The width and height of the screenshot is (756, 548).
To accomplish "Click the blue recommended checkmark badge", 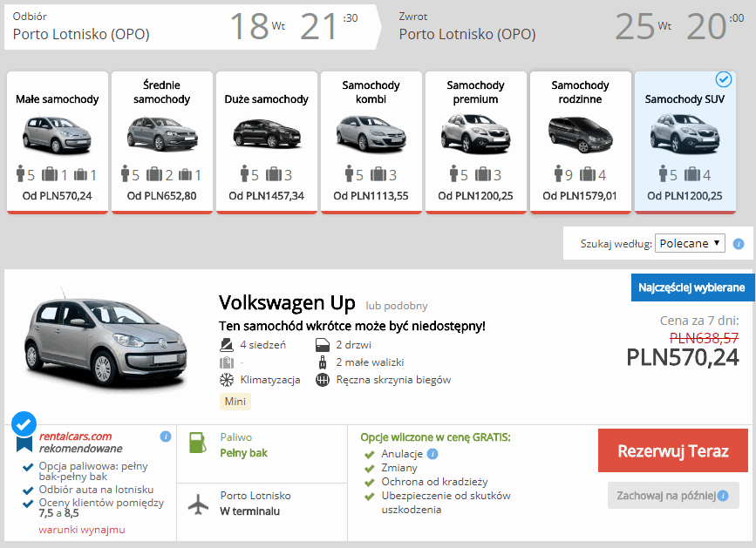I will (24, 425).
